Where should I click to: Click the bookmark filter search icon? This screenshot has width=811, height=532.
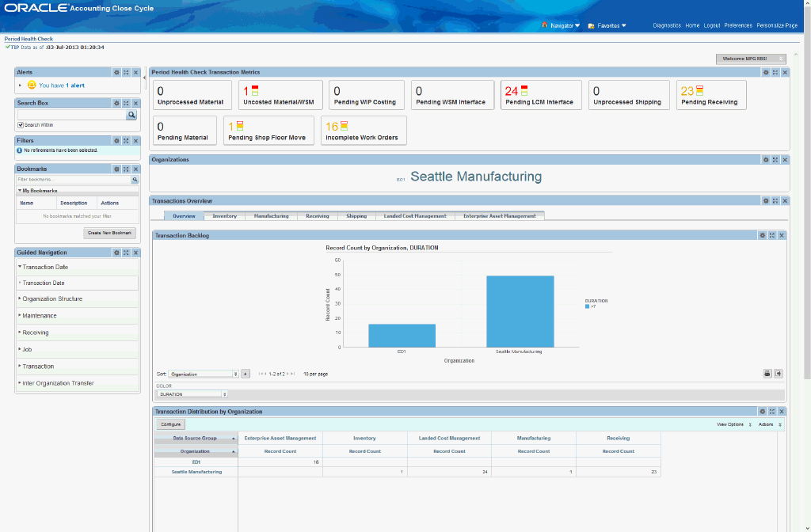point(135,180)
